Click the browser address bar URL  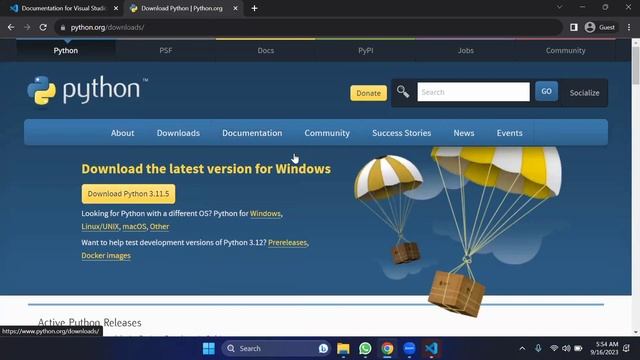[x=107, y=27]
